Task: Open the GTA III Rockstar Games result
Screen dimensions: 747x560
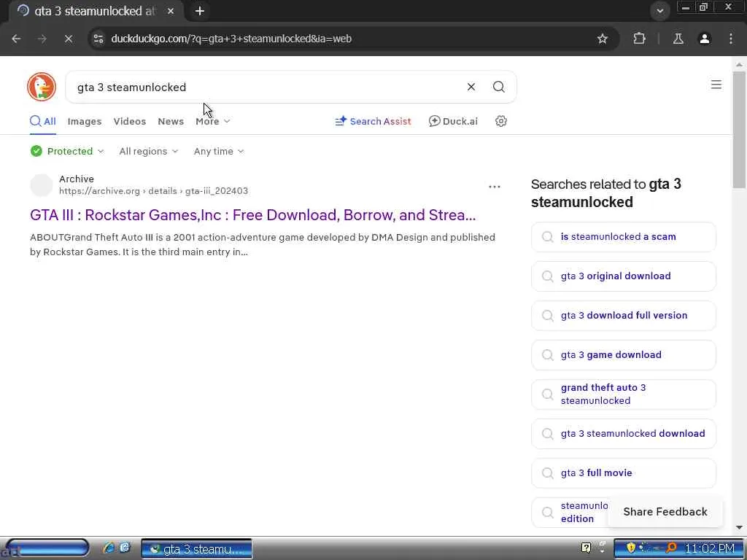Action: pyautogui.click(x=253, y=215)
